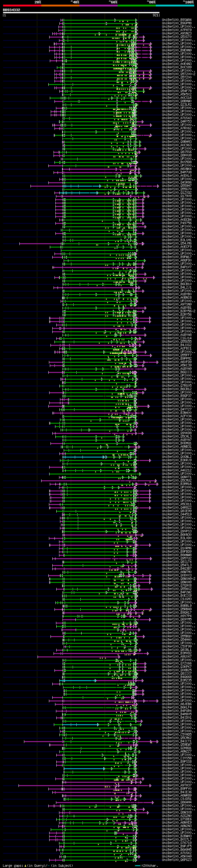Click the orange ~40% identity legend segment

pyautogui.click(x=60, y=6)
